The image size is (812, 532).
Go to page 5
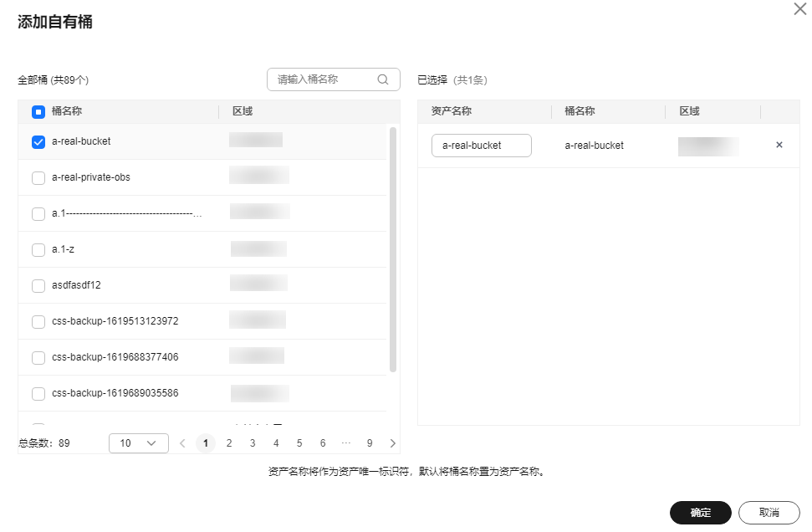pos(299,443)
